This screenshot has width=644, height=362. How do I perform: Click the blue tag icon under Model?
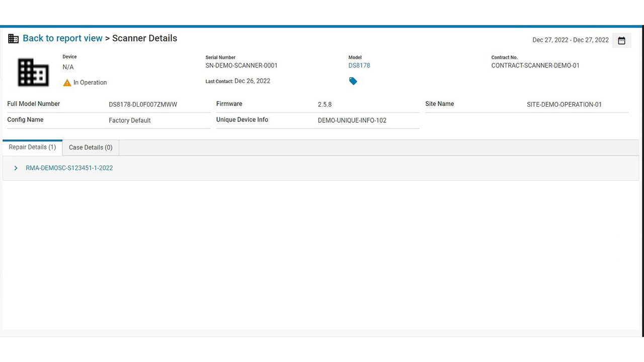pyautogui.click(x=353, y=81)
